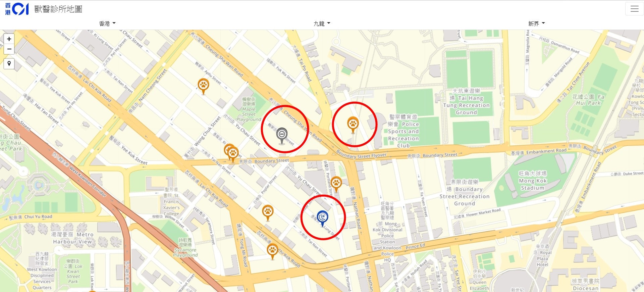Open the hamburger navigation menu

(634, 9)
